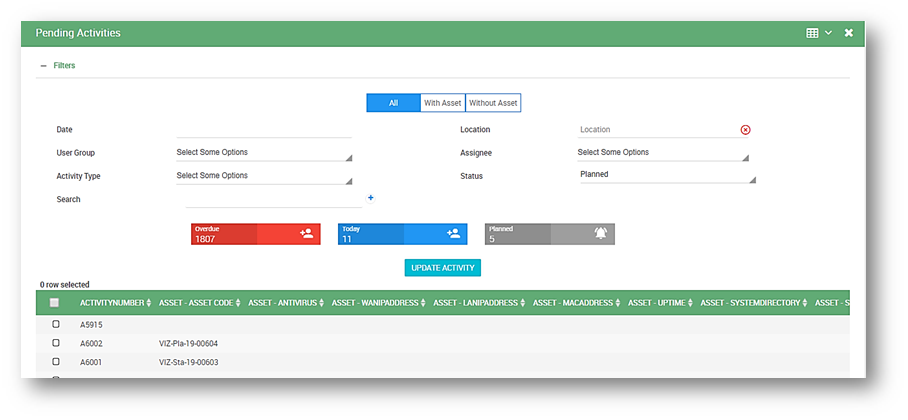Add search criterion with plus icon
Screen dimensions: 908x420
371,198
